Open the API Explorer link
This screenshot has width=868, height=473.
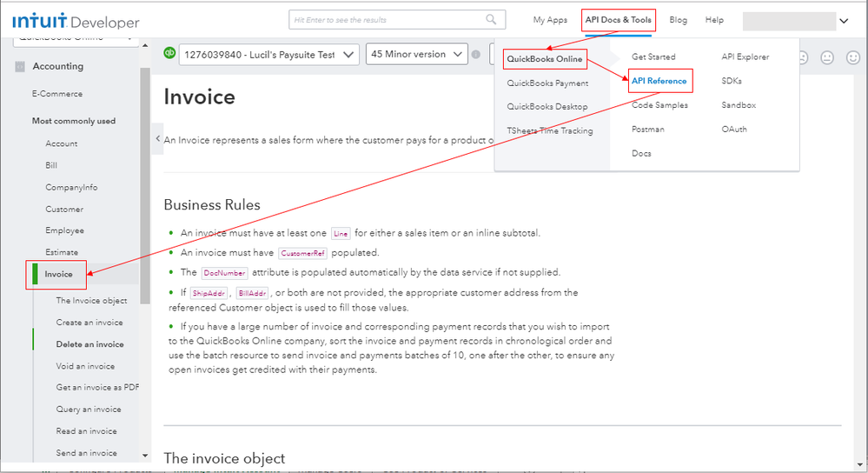[745, 57]
